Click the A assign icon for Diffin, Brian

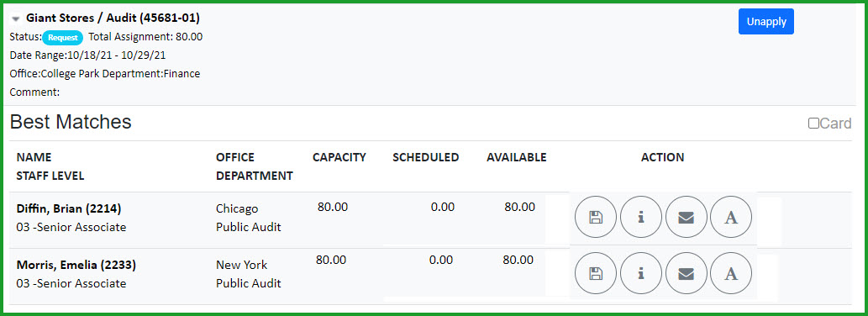tap(731, 217)
